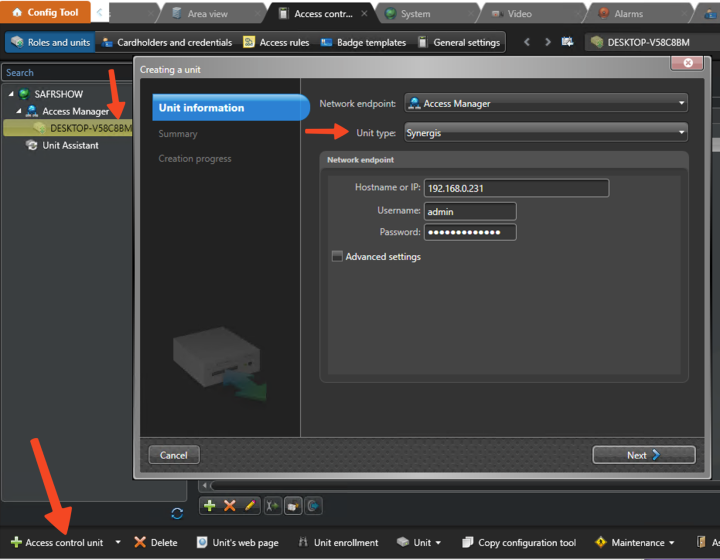Switch to the System tab
720x560 pixels.
pos(415,14)
